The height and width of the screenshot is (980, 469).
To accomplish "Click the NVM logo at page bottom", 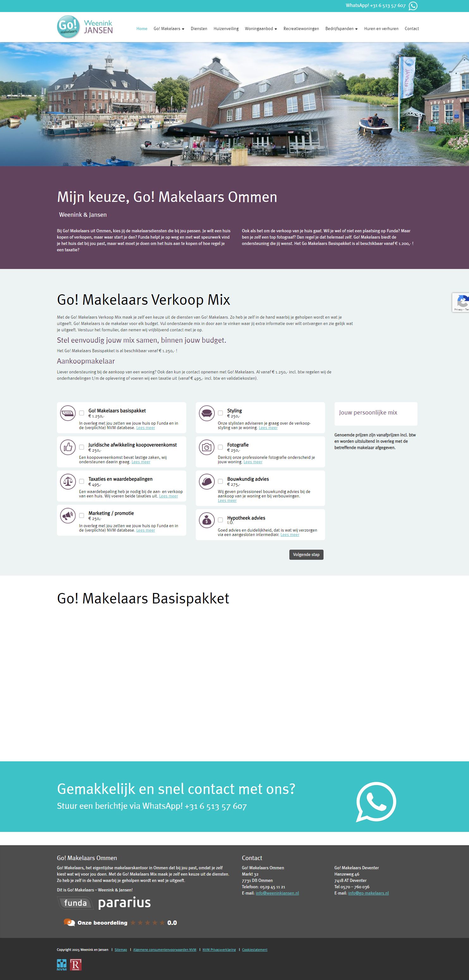I will click(62, 965).
